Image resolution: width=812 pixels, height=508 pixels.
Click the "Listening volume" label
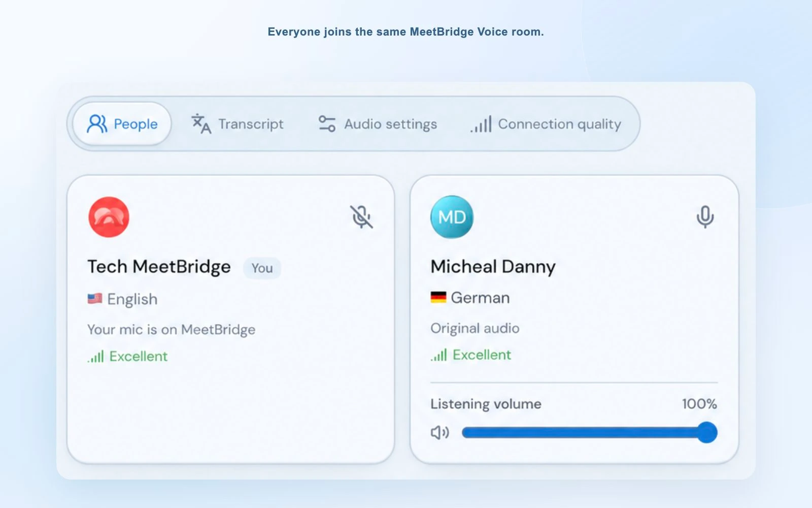pos(486,404)
